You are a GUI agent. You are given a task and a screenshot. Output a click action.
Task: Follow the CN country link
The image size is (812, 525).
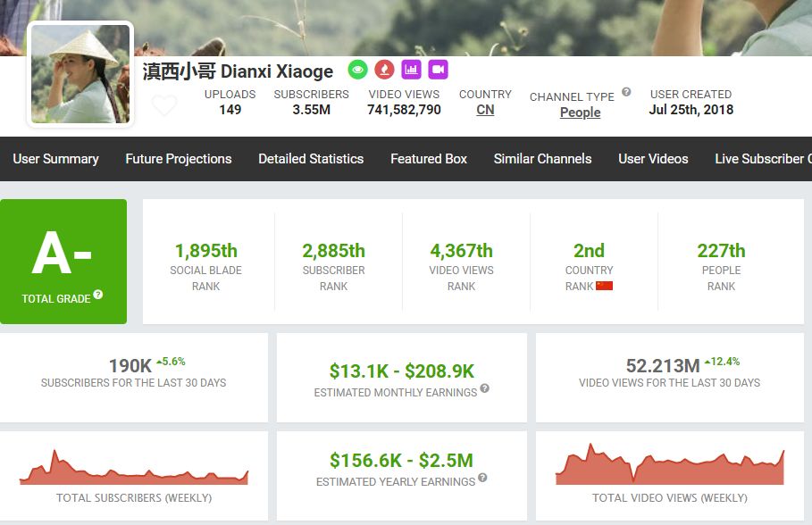[x=485, y=110]
